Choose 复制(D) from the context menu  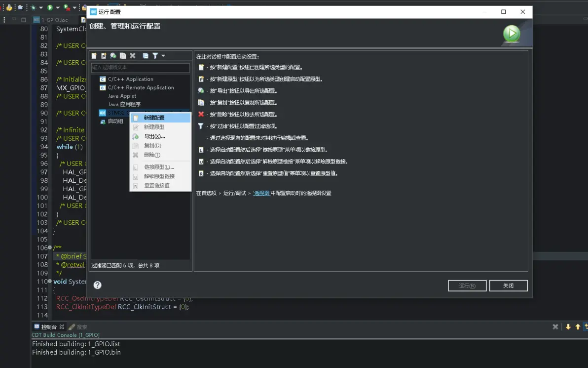(x=160, y=146)
